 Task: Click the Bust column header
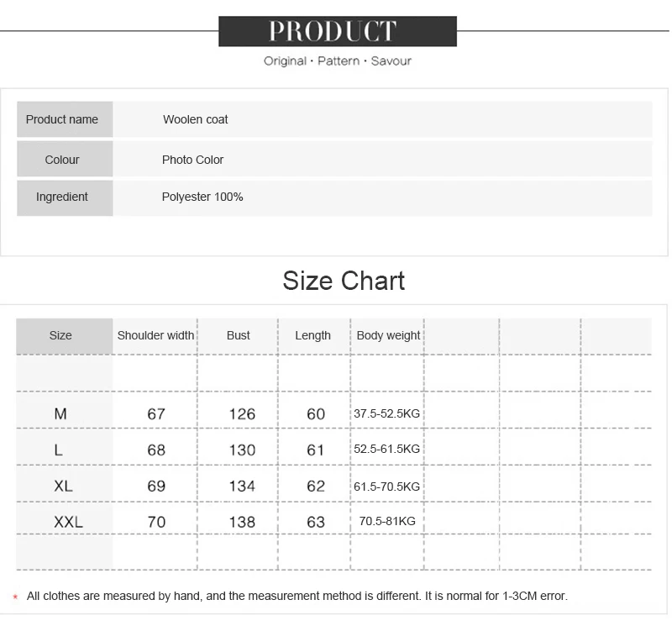coord(239,335)
